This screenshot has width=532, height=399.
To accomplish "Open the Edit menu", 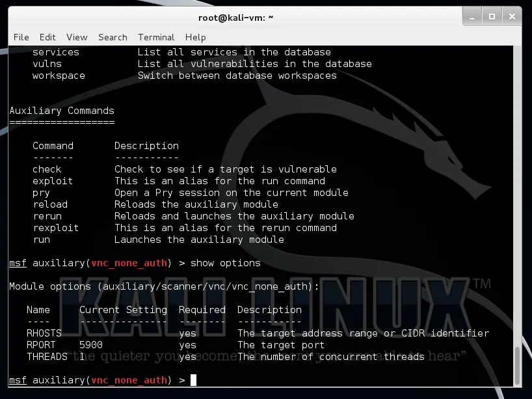I will click(47, 37).
